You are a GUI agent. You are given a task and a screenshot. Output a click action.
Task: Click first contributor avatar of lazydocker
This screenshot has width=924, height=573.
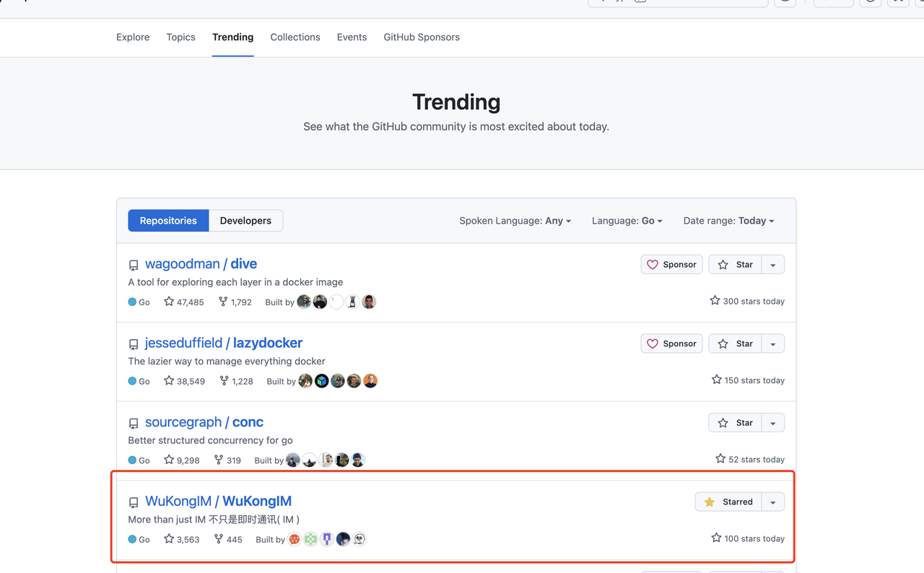tap(305, 380)
